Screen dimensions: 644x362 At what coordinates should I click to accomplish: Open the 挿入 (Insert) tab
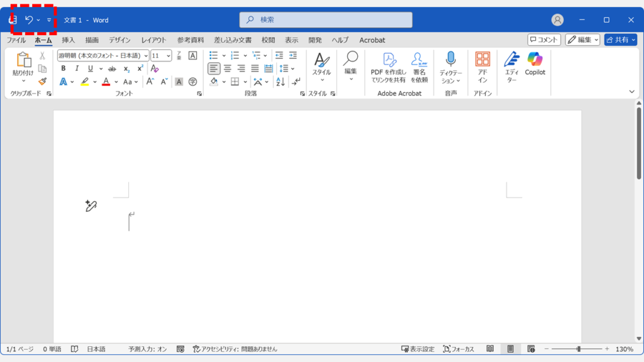tap(68, 40)
